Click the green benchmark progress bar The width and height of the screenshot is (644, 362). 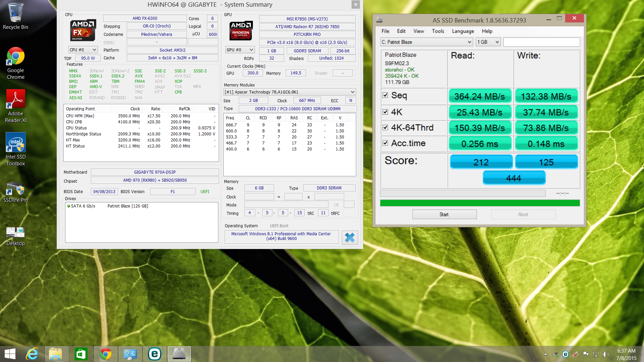(x=480, y=203)
